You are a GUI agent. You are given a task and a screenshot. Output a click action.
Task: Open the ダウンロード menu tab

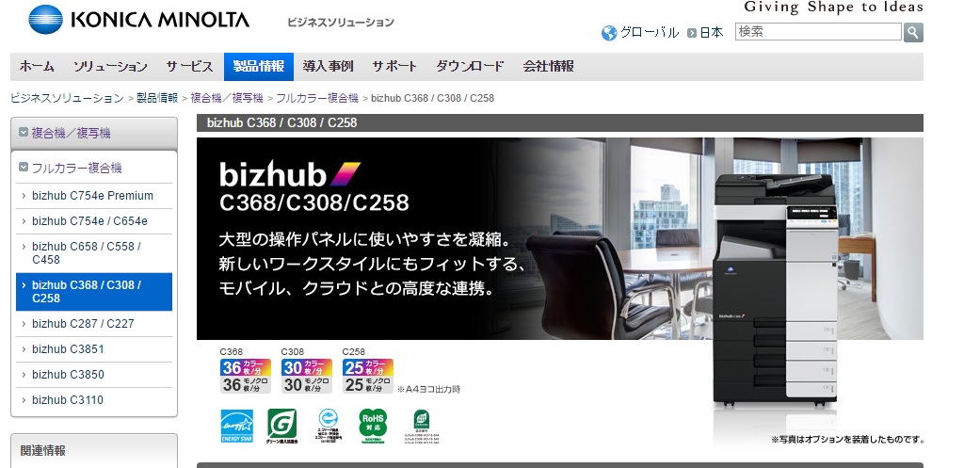point(470,66)
